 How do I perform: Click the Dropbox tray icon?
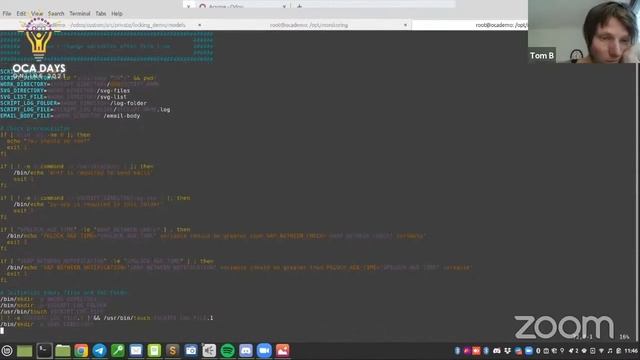click(x=508, y=351)
